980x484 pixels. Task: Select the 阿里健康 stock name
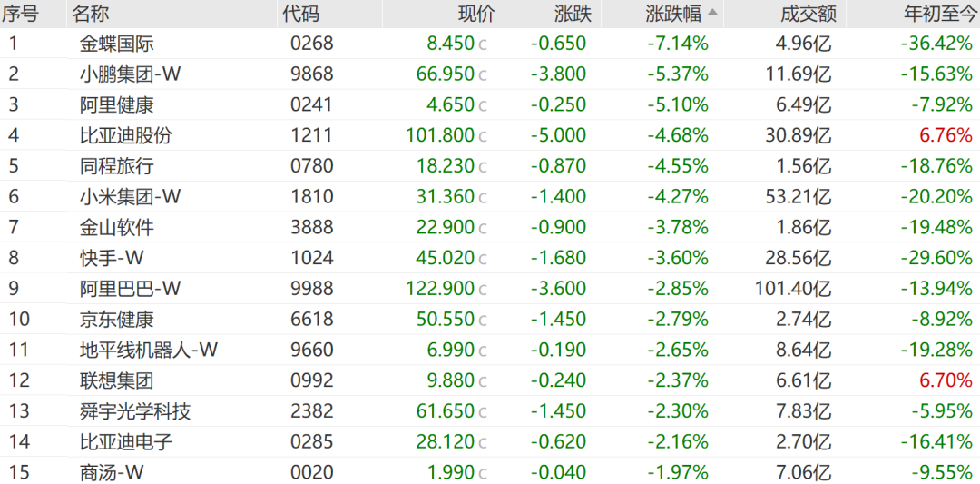coord(116,105)
